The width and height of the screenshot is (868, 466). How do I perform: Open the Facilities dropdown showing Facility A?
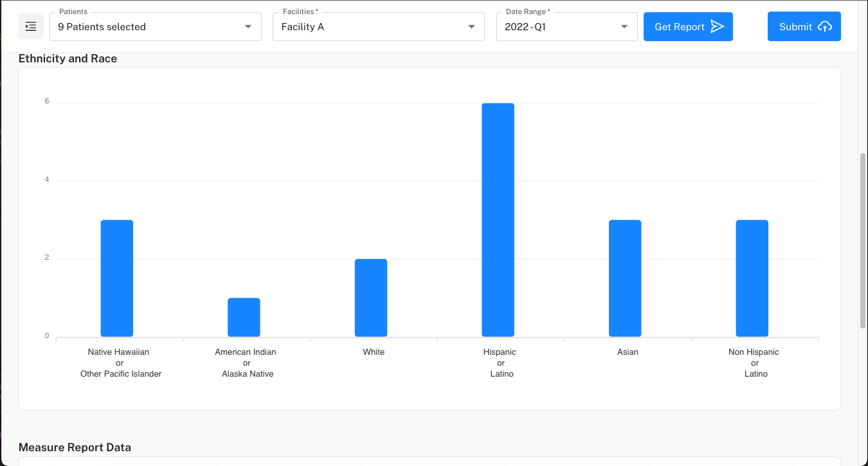pyautogui.click(x=379, y=27)
